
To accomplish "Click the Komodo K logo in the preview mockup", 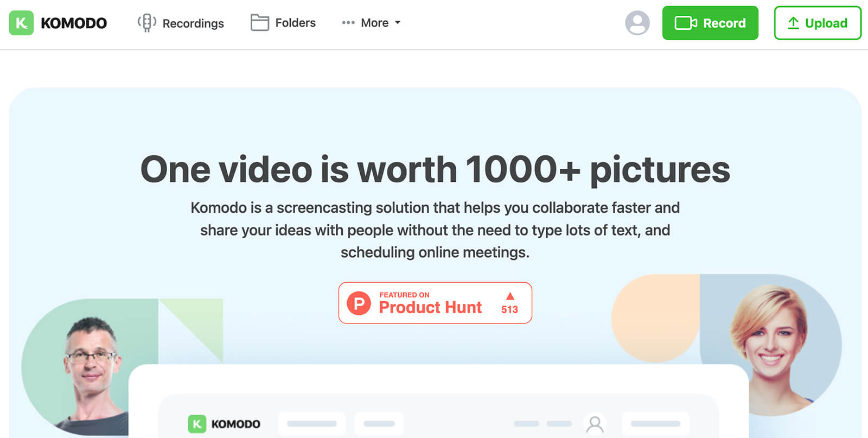I will (197, 424).
